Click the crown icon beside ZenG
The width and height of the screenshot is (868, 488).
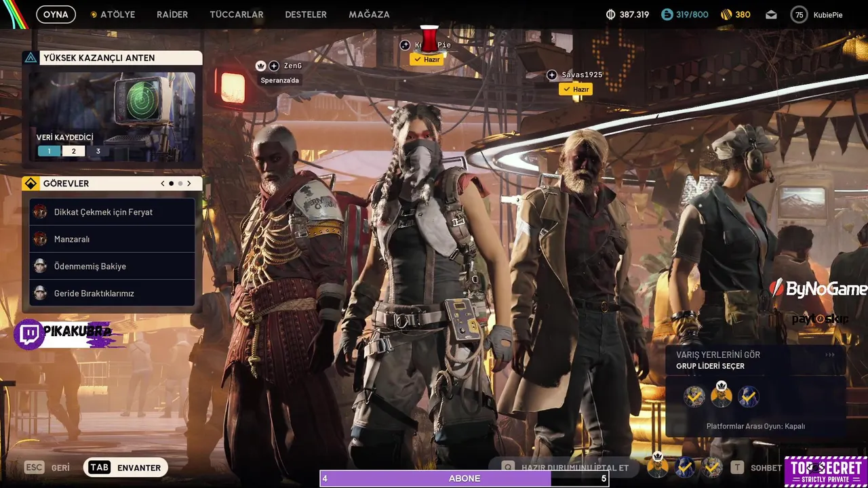(x=260, y=66)
